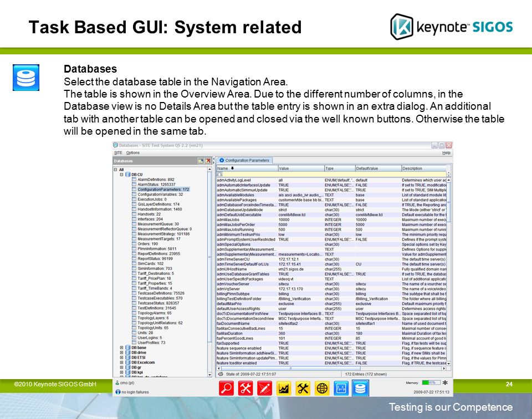Click the table's vertical scrollbar
The height and width of the screenshot is (419, 532).
pos(449,272)
